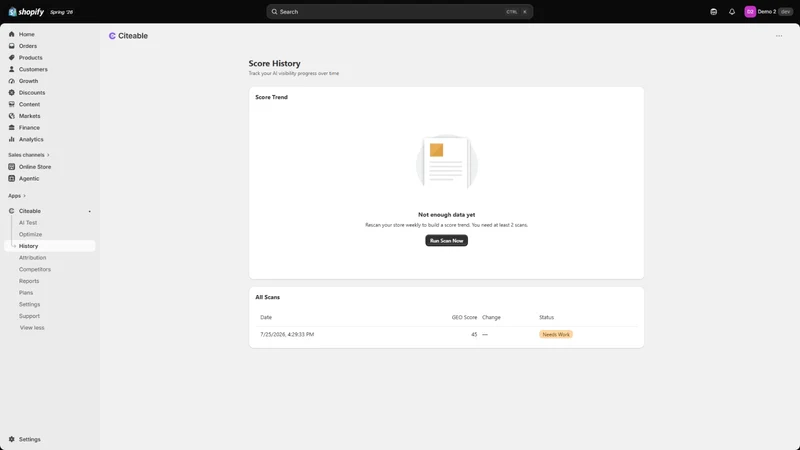
Task: Open the Plans page
Action: click(x=26, y=293)
